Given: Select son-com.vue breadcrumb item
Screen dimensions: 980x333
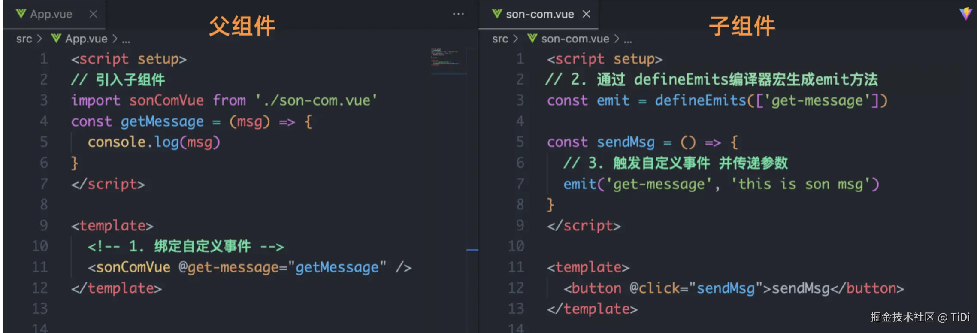Looking at the screenshot, I should pos(575,39).
